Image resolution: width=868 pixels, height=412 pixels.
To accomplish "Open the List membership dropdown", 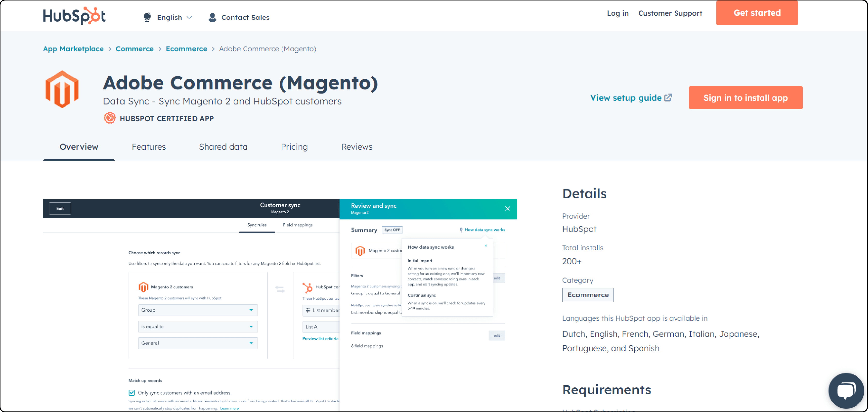I will (x=321, y=310).
